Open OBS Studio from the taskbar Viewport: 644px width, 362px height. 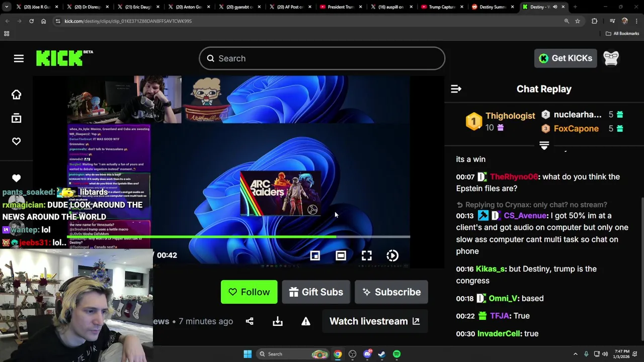[x=352, y=354]
